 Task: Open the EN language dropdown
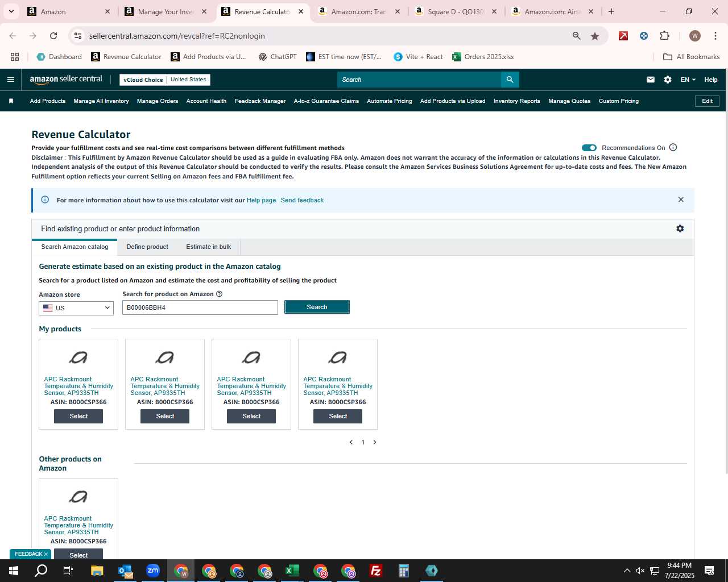(688, 80)
